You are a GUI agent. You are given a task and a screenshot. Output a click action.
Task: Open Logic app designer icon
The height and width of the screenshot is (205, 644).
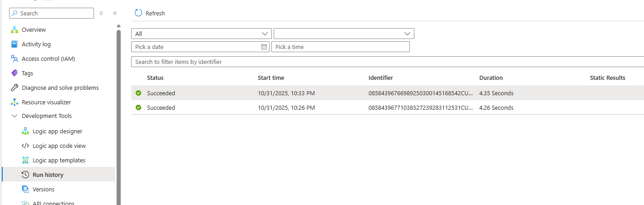point(25,132)
